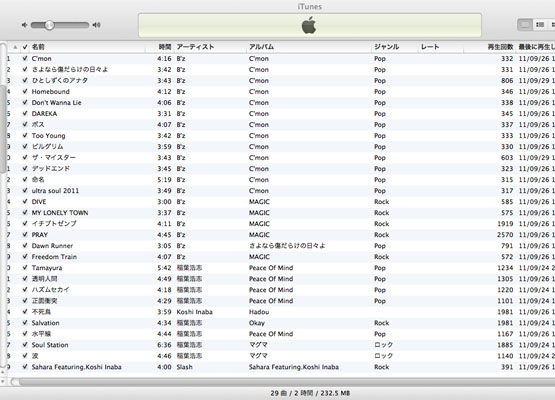The image size is (555, 400).
Task: Sort by 再生回数 column header
Action: [x=500, y=47]
